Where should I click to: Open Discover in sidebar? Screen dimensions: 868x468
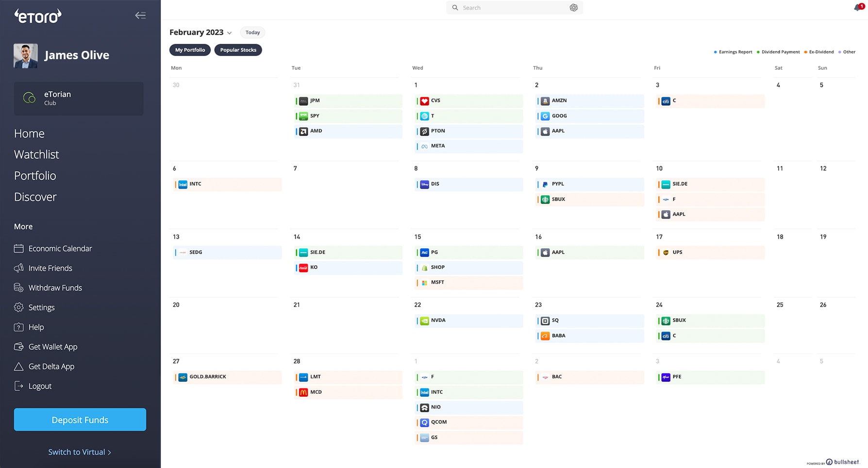coord(35,197)
